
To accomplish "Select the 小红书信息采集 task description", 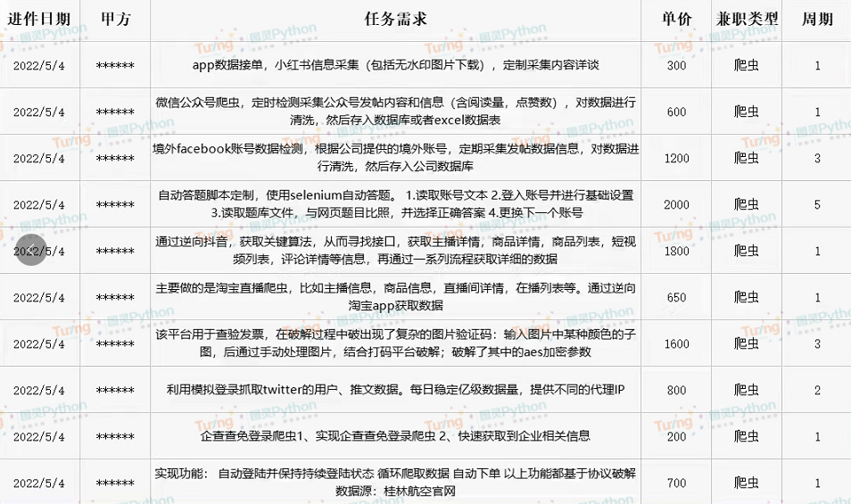I will (x=396, y=65).
